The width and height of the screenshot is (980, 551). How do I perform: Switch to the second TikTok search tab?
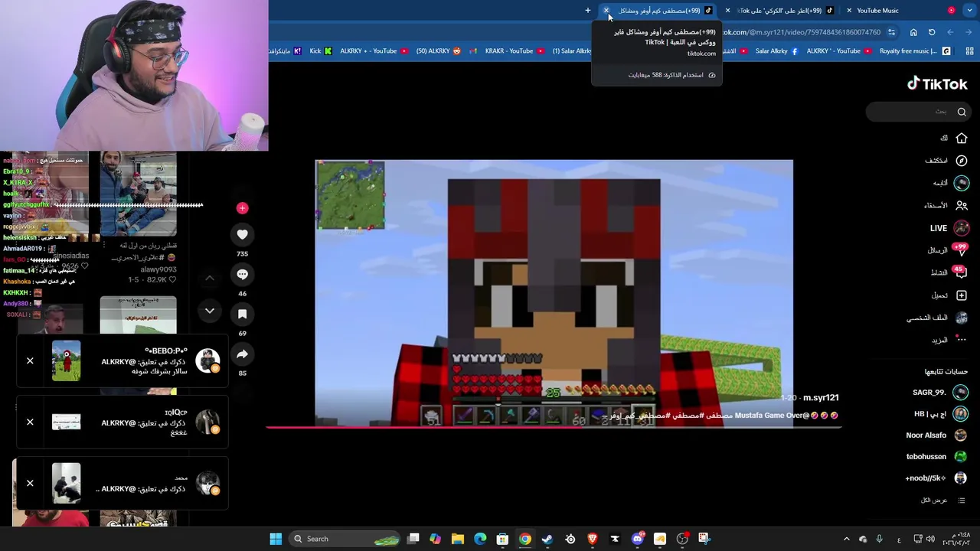(x=781, y=11)
